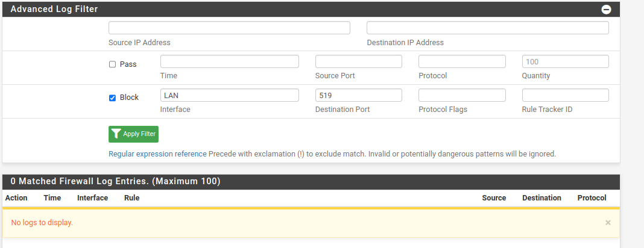
Task: Click the Time column header
Action: (52, 198)
